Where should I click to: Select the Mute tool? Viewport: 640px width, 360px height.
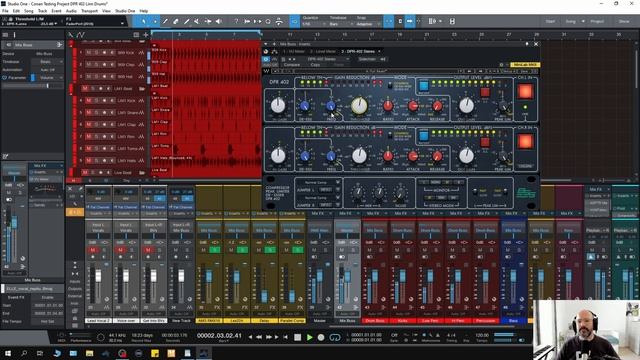pyautogui.click(x=197, y=21)
